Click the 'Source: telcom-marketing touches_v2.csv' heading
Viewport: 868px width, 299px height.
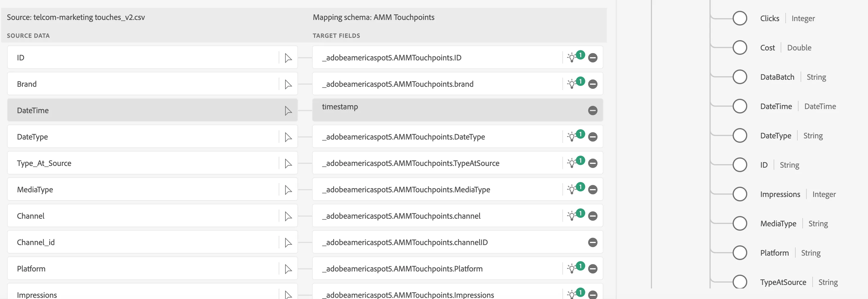(76, 17)
